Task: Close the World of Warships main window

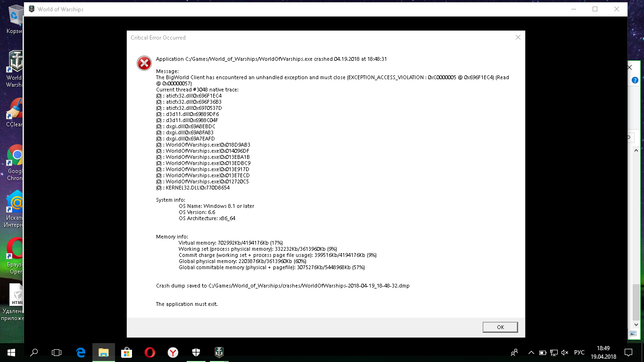Action: [x=617, y=9]
